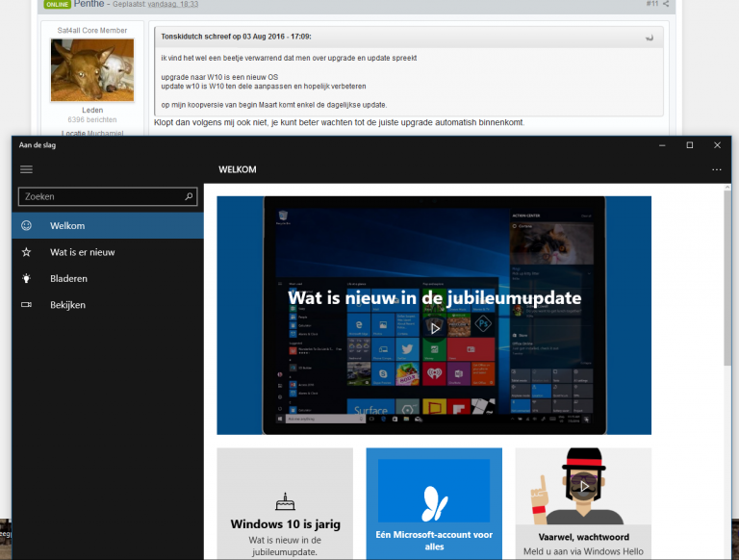Click the Welkom smiley icon

[x=27, y=225]
